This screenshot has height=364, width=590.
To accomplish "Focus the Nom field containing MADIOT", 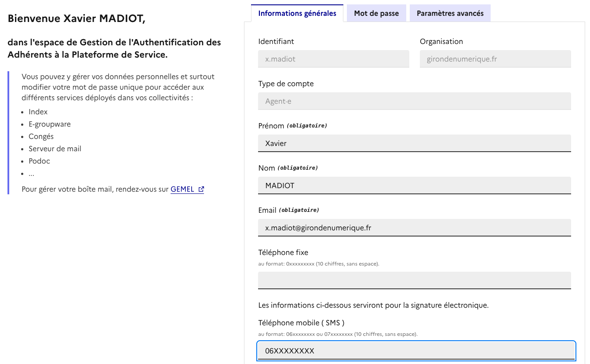I will point(415,186).
